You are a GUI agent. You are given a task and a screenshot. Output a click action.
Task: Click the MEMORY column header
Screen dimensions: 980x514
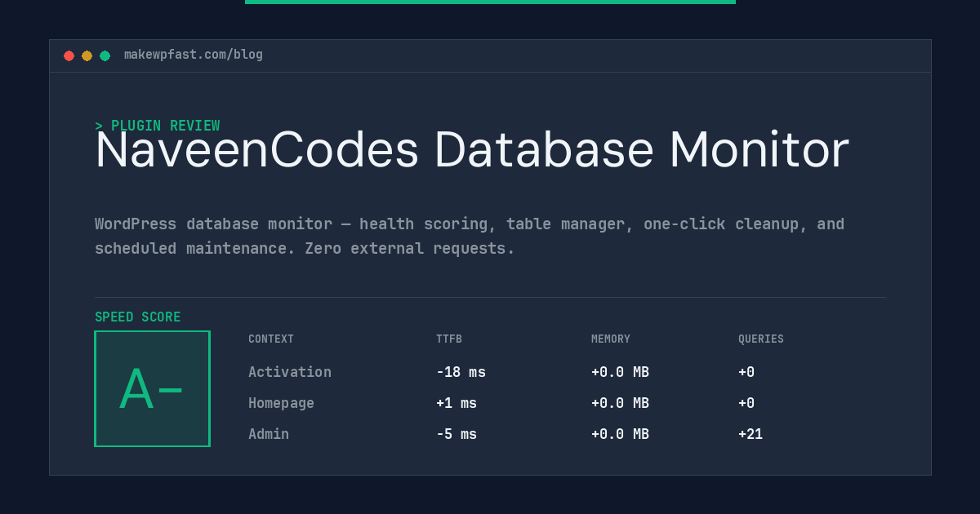pos(611,339)
